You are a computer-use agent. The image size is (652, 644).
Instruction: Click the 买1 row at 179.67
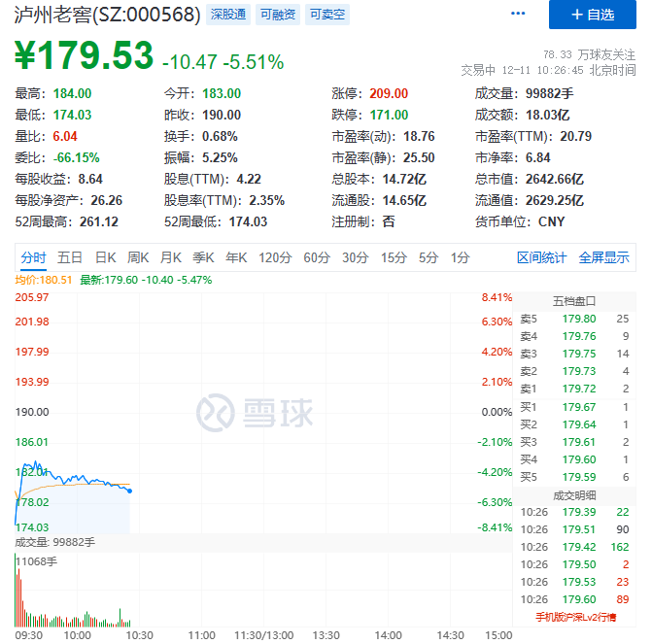574,407
